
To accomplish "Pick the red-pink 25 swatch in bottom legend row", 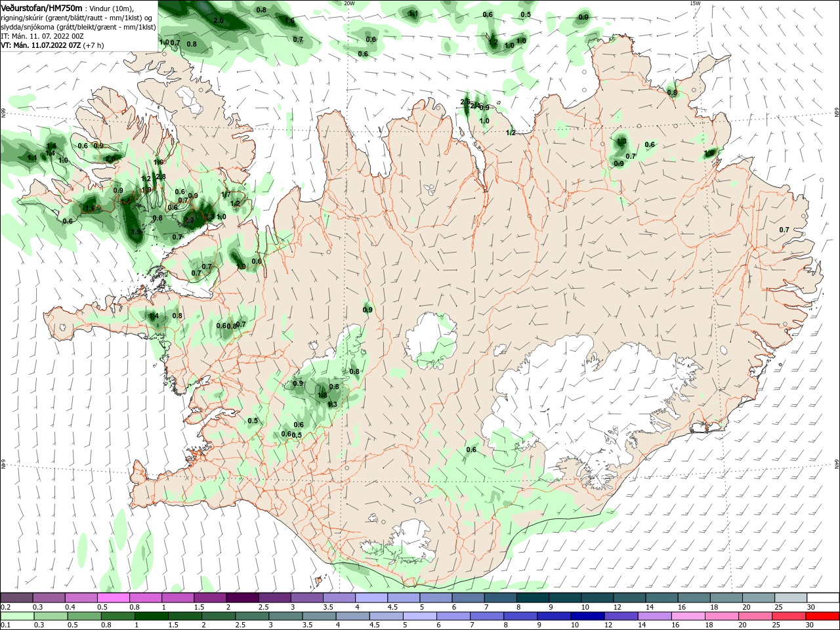I will click(x=789, y=616).
